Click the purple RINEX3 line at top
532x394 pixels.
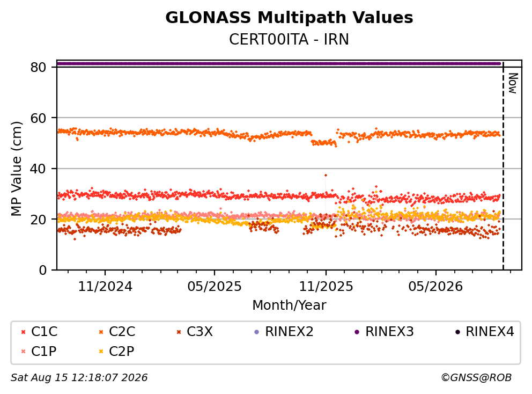coord(279,63)
